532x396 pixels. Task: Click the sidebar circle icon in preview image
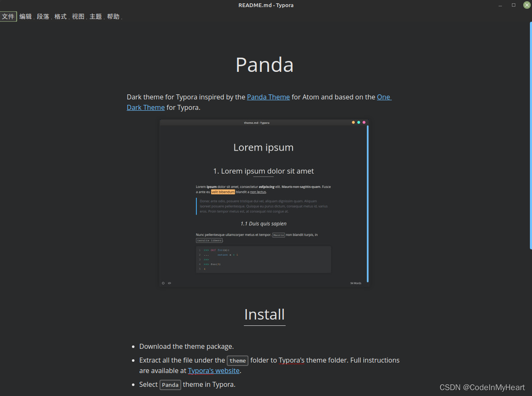coord(163,283)
